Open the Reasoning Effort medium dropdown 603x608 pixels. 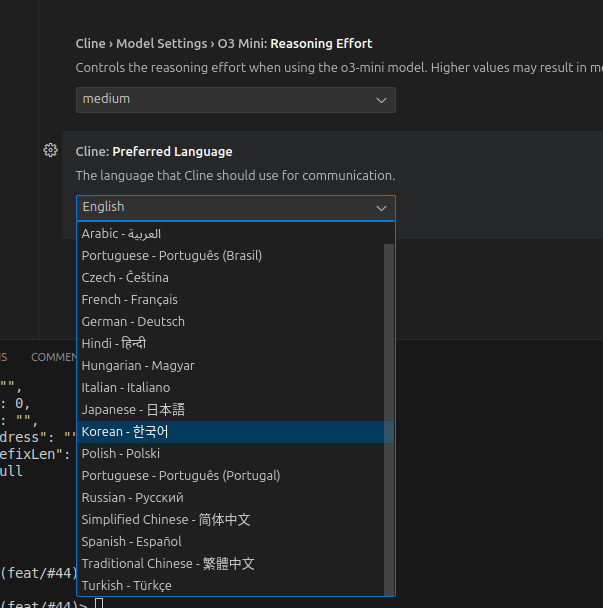(235, 99)
